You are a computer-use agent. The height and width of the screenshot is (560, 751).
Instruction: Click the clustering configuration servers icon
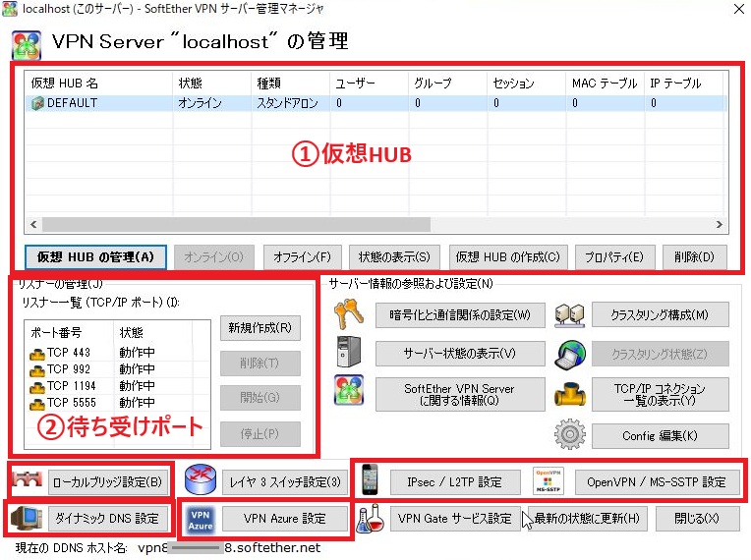569,315
